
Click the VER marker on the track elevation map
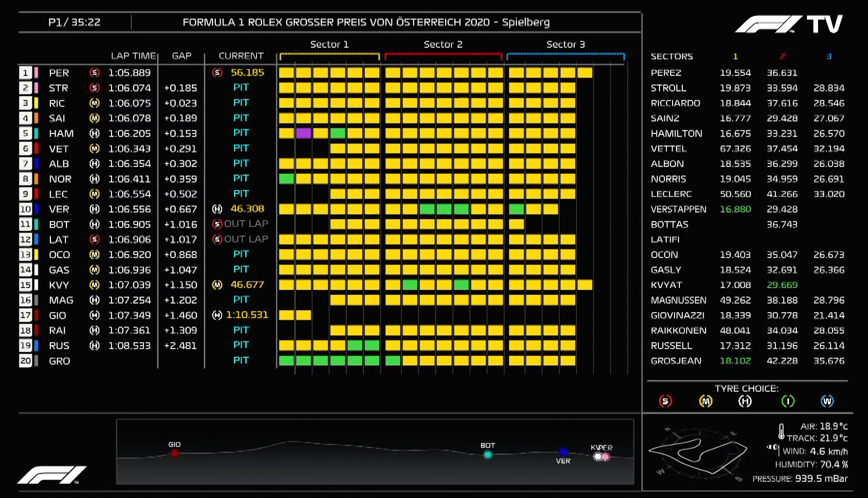563,452
